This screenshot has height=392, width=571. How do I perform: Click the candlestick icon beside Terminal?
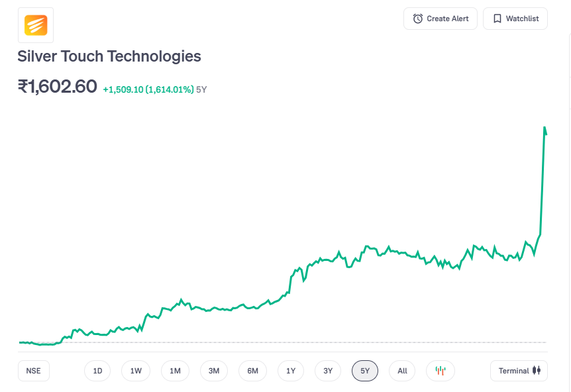tap(537, 371)
